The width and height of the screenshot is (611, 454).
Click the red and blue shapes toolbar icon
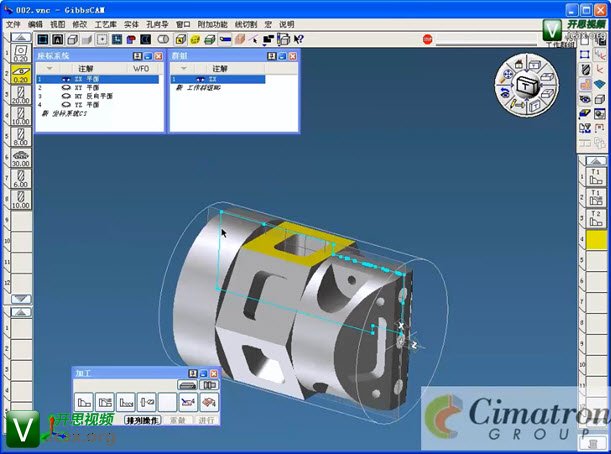pos(131,39)
